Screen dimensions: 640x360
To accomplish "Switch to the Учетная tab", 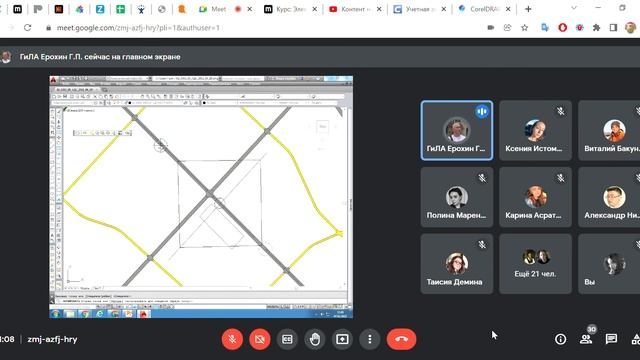I will [420, 9].
